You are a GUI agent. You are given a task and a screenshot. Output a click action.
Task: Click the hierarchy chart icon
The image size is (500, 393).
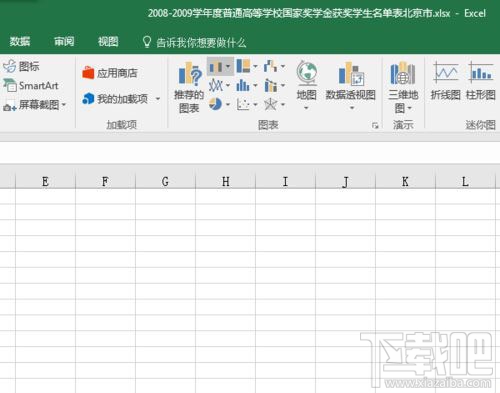pos(243,66)
